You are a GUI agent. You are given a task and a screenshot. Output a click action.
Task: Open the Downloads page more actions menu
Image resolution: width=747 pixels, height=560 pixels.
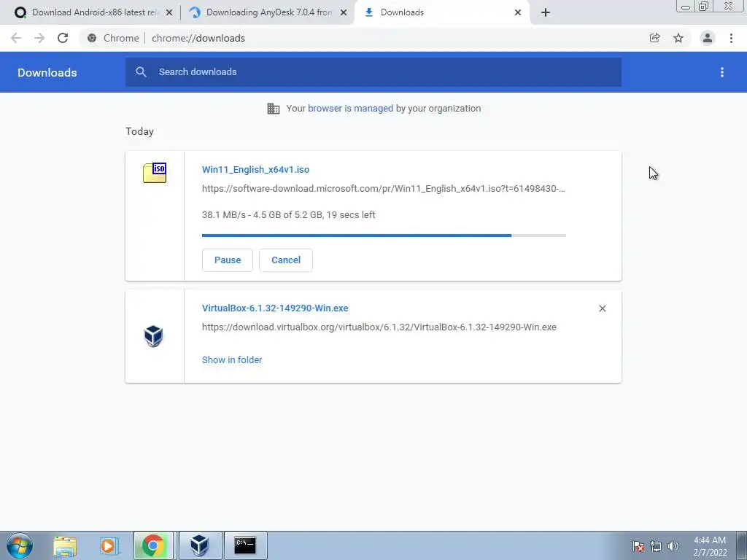722,72
